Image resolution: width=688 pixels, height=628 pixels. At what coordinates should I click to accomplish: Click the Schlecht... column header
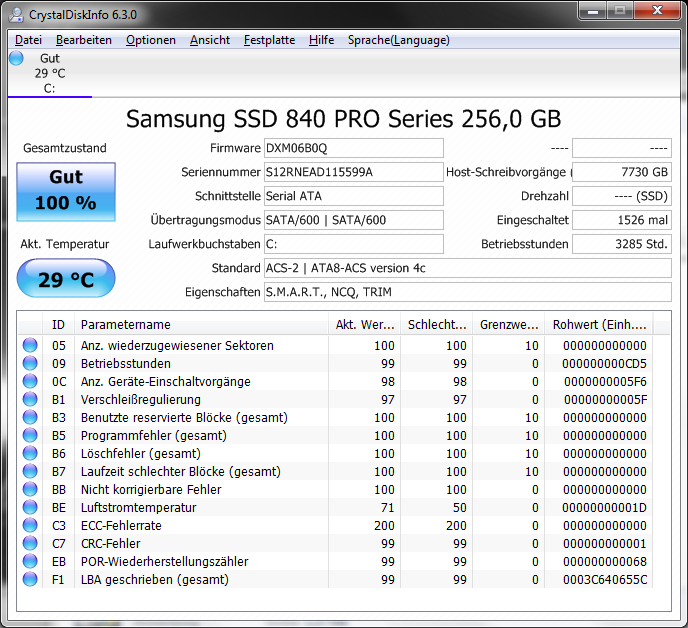point(437,324)
